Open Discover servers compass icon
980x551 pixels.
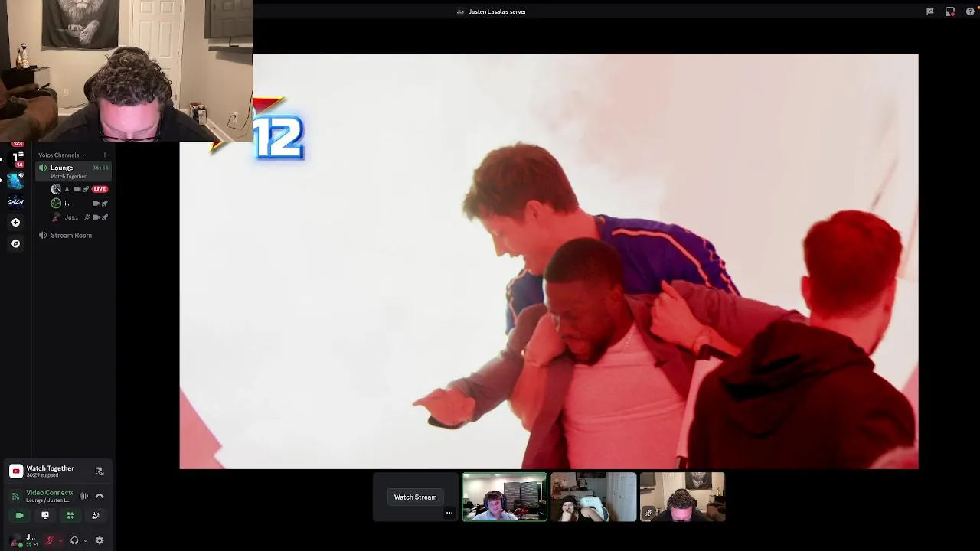15,243
